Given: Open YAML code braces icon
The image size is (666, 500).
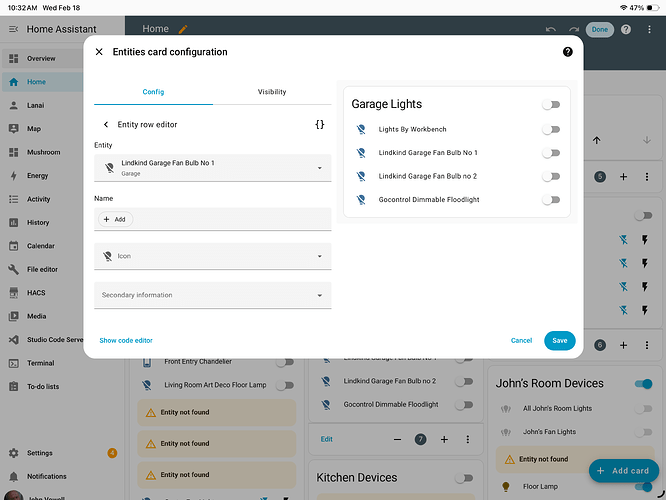Looking at the screenshot, I should (319, 124).
